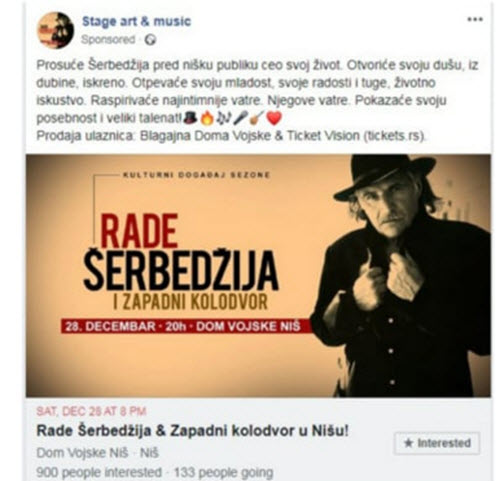This screenshot has height=481, width=500.
Task: Open event title Rade Šerbedžija & Zapadni kolodvor u Nišu
Action: coord(193,431)
